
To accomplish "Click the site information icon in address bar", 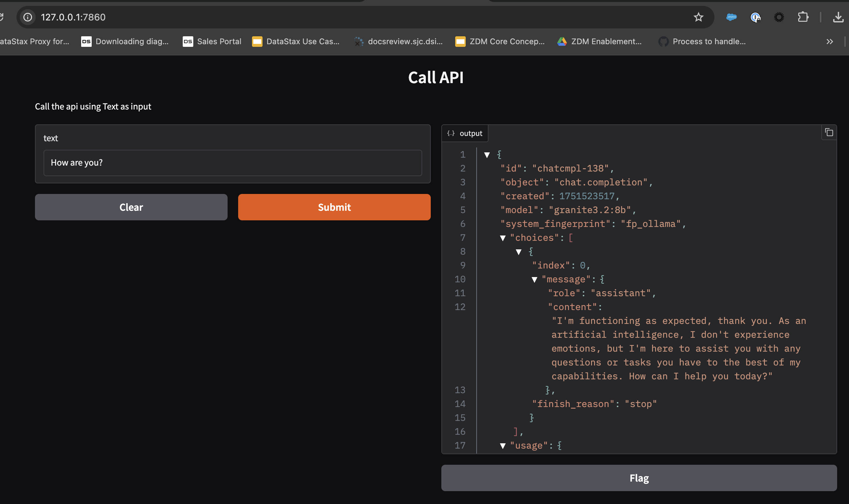I will [28, 17].
